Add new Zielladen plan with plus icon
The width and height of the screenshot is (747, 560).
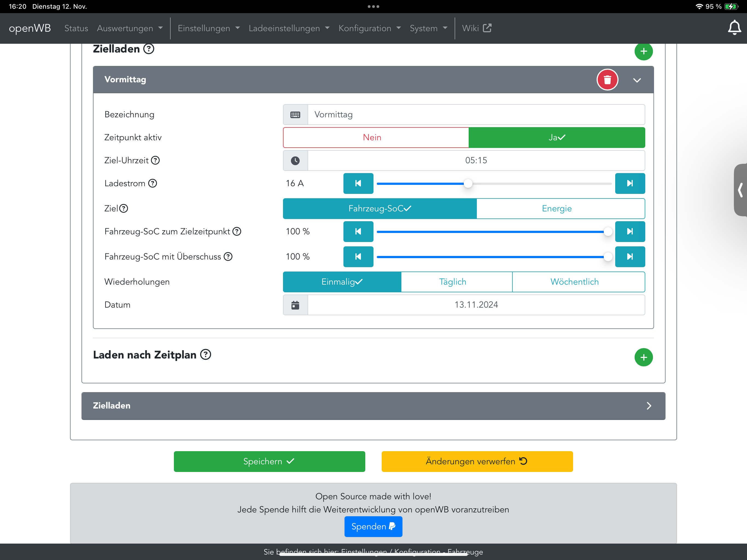[x=643, y=51]
